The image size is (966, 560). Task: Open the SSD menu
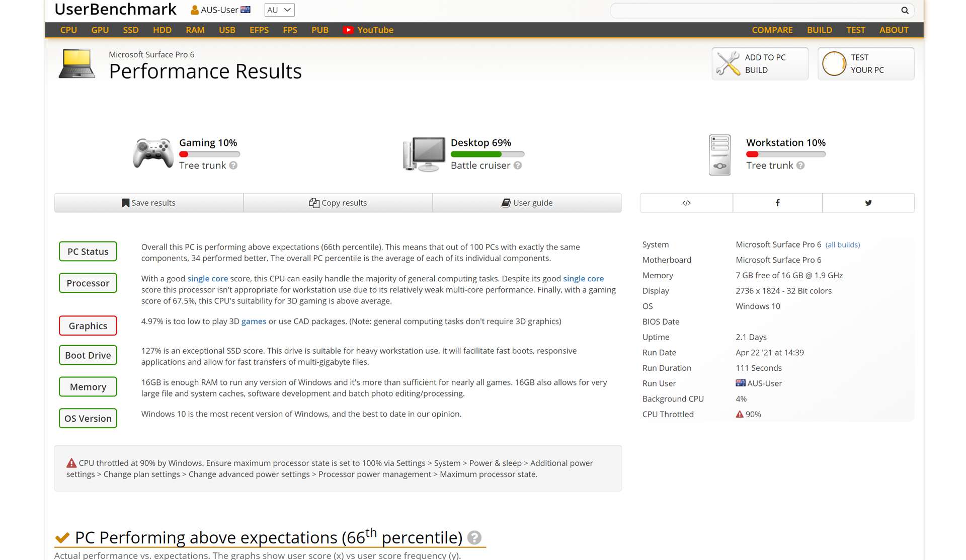pyautogui.click(x=131, y=30)
